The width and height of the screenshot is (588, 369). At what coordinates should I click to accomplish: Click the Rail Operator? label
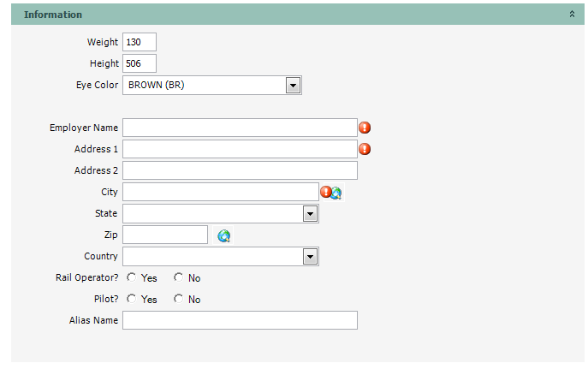coord(87,277)
